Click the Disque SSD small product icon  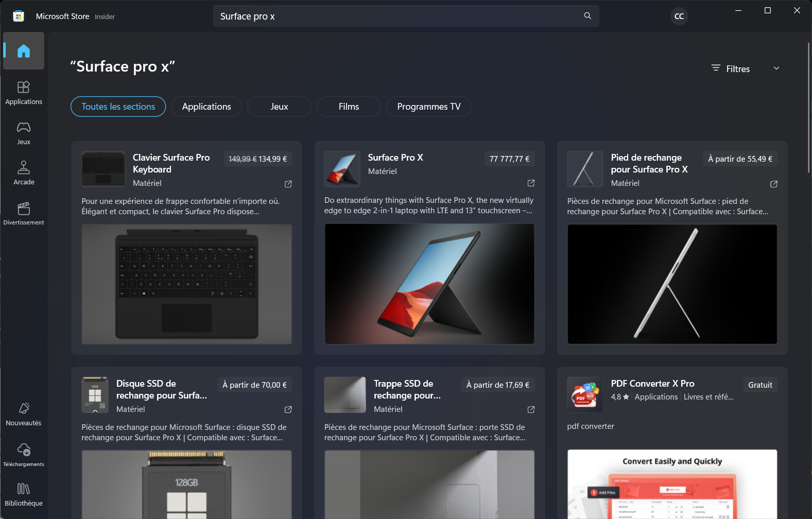pos(95,395)
